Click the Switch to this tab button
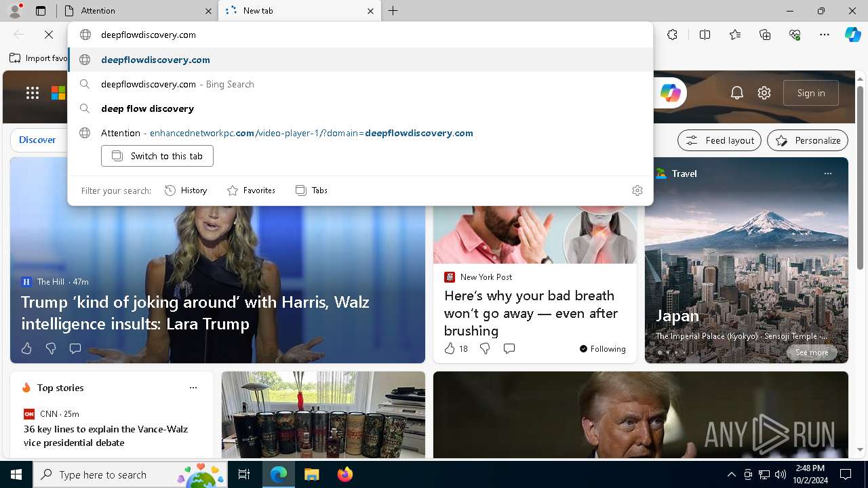This screenshot has height=488, width=868. 157,156
